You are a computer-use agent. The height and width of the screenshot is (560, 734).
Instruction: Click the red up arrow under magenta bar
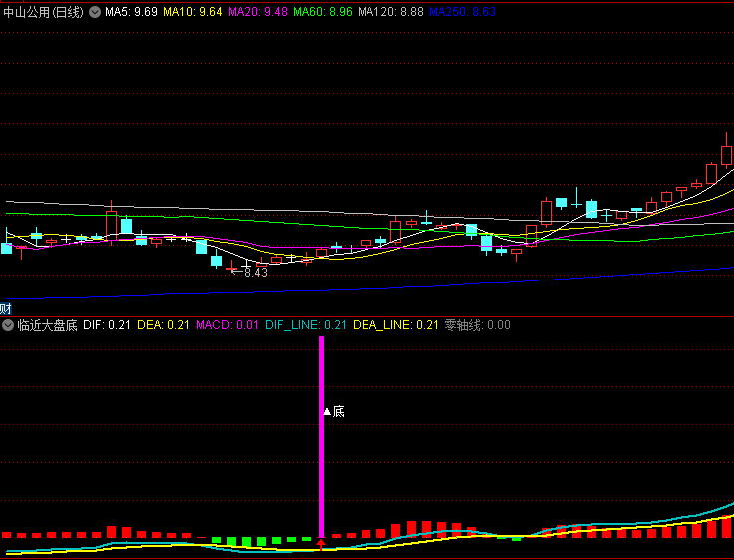[x=321, y=544]
